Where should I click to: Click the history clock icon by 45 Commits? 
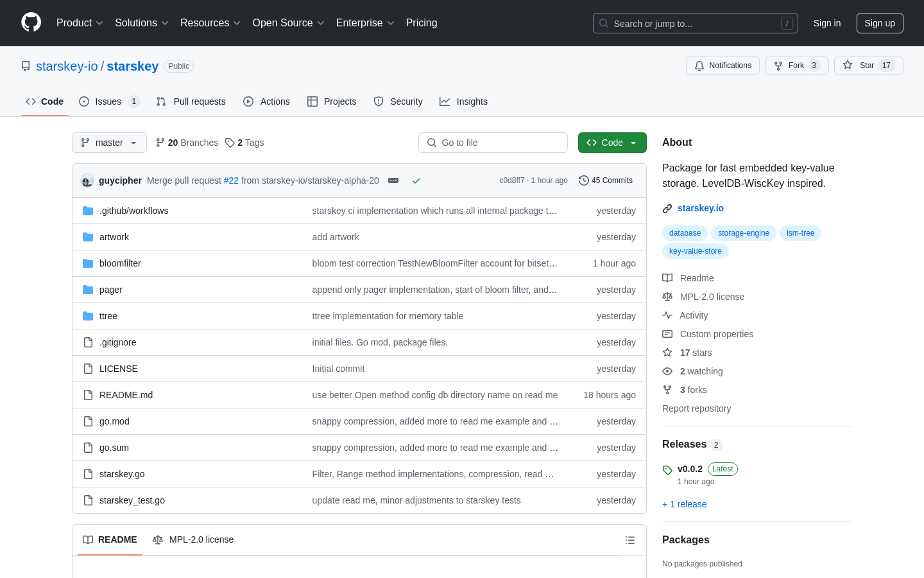[583, 180]
